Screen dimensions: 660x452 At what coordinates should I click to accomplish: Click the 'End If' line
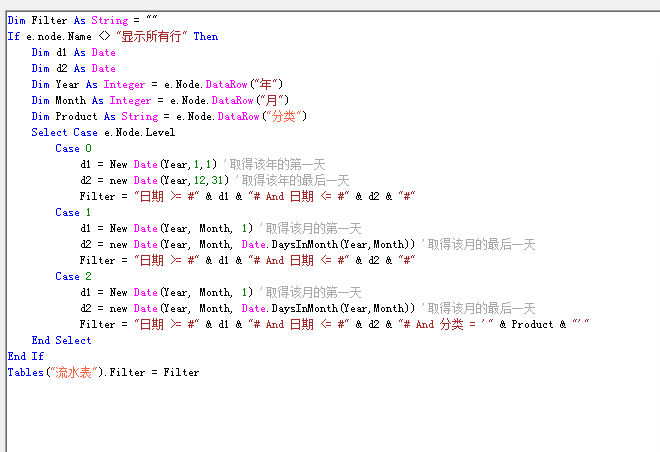coord(26,356)
